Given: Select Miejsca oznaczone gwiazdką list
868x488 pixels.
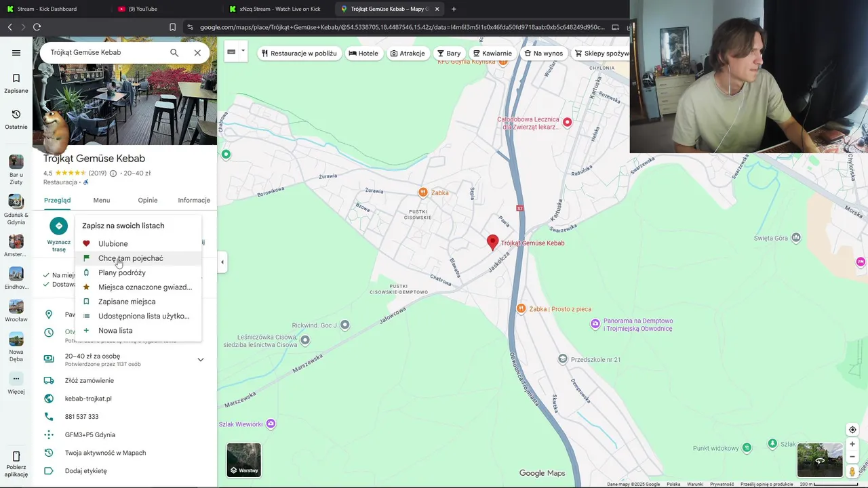Looking at the screenshot, I should (x=138, y=287).
